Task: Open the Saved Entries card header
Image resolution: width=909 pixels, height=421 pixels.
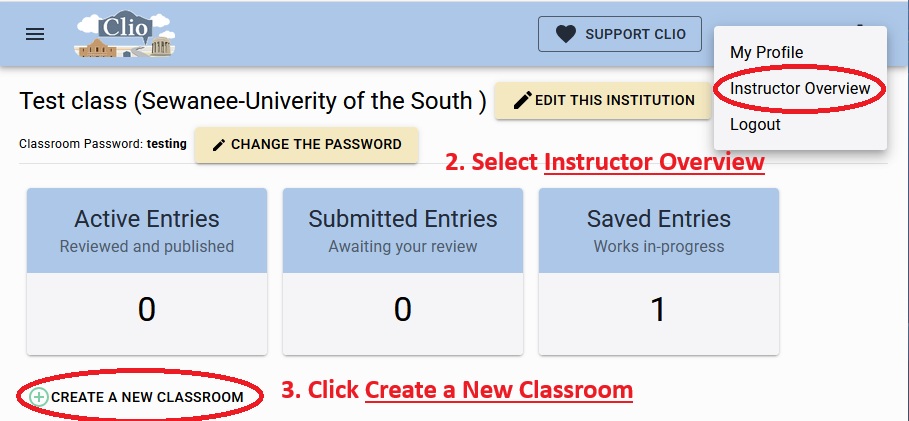Action: click(x=659, y=230)
